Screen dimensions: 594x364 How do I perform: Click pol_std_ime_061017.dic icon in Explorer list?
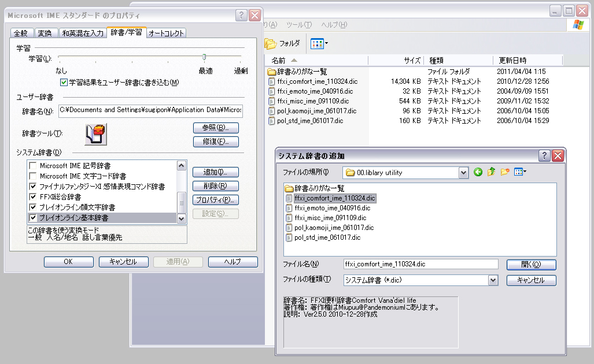pos(272,121)
